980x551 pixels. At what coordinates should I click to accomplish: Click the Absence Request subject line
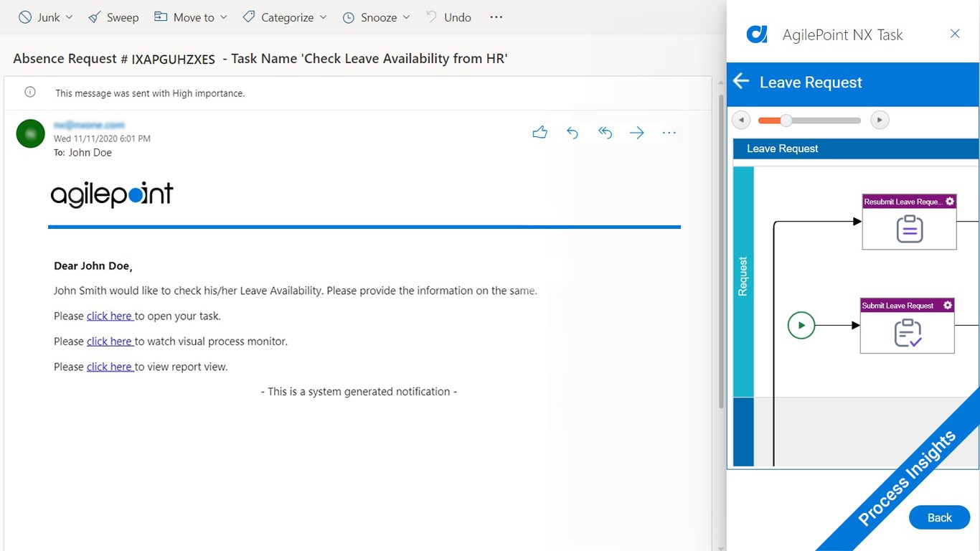260,59
